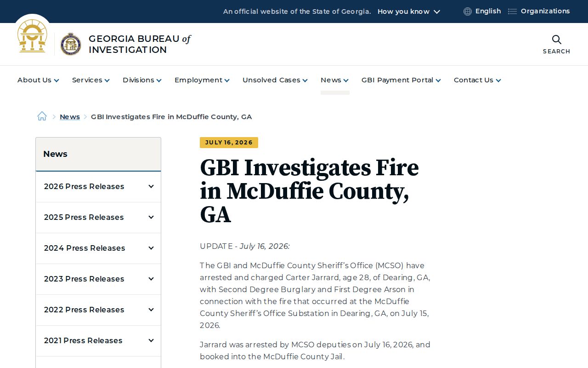This screenshot has width=588, height=368.
Task: Click the Georgia state seal logo
Action: [x=32, y=36]
